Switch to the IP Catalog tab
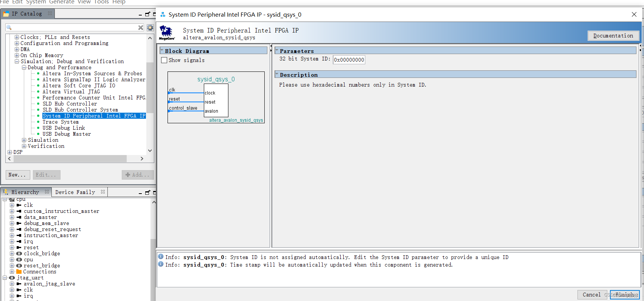 [x=26, y=14]
